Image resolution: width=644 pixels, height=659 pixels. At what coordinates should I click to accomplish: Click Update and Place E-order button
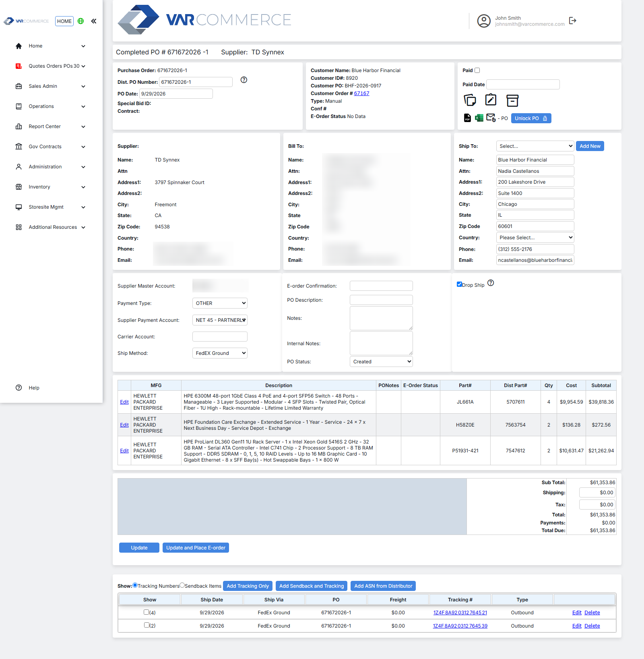click(x=196, y=548)
